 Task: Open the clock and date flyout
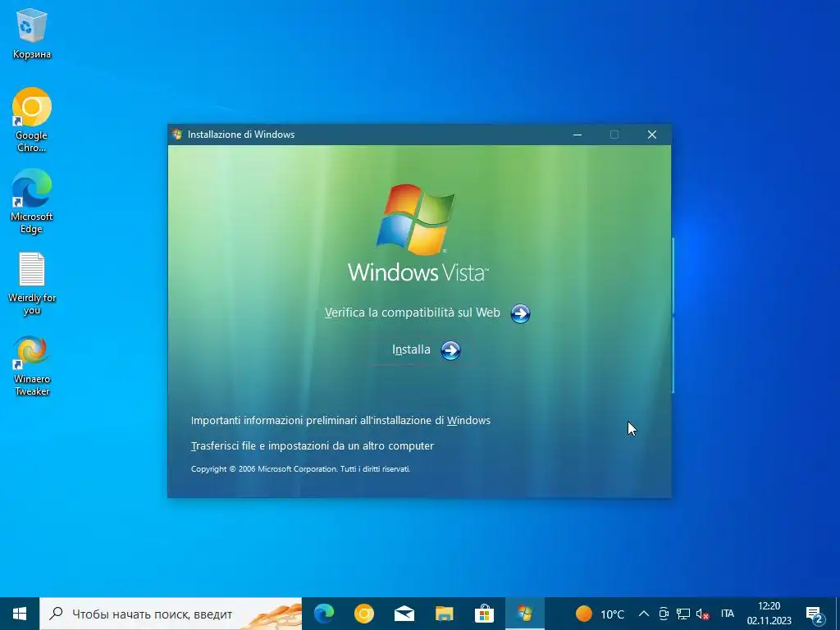(769, 614)
